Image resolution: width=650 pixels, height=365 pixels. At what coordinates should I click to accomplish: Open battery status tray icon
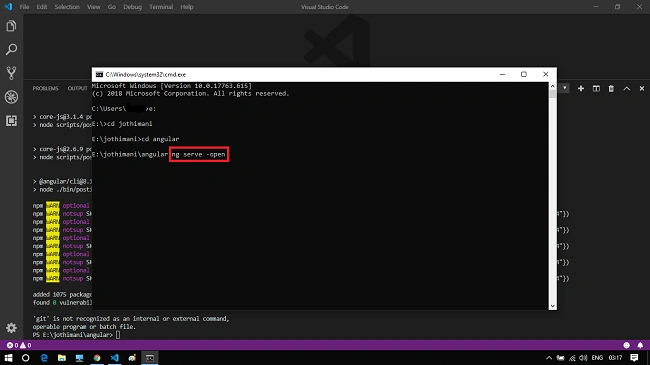560,358
